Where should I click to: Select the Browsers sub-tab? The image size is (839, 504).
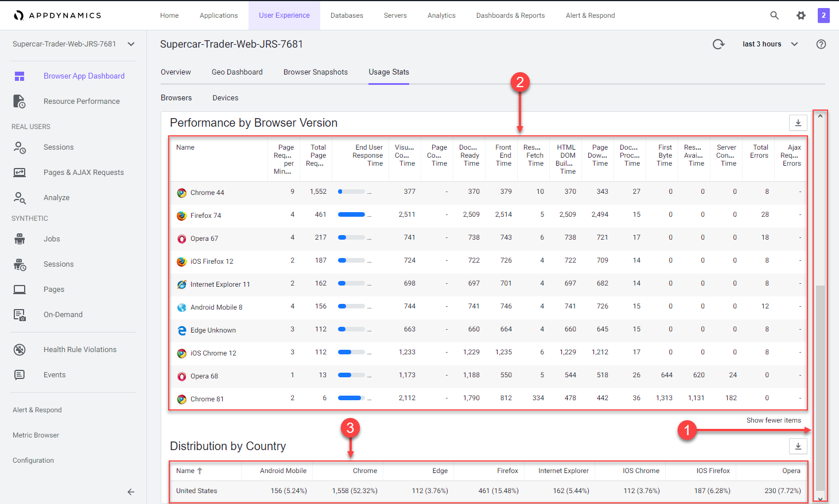[176, 98]
